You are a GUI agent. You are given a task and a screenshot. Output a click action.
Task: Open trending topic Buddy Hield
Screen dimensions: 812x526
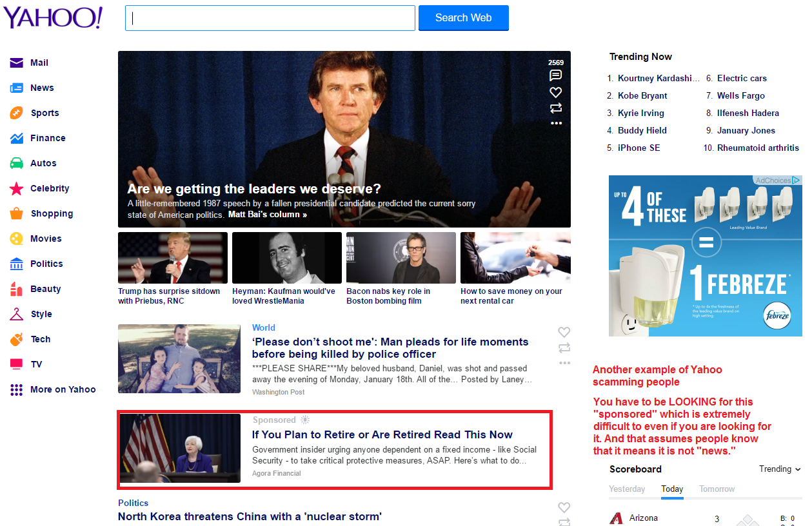pyautogui.click(x=642, y=130)
